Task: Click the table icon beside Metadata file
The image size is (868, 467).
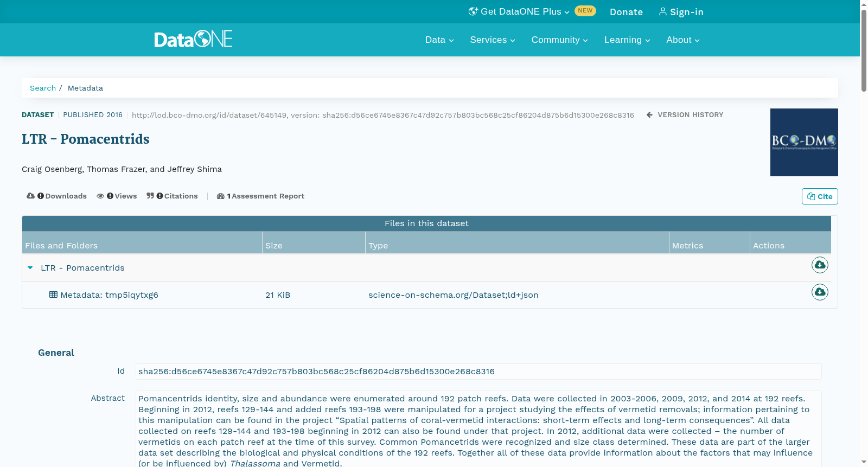Action: tap(53, 295)
